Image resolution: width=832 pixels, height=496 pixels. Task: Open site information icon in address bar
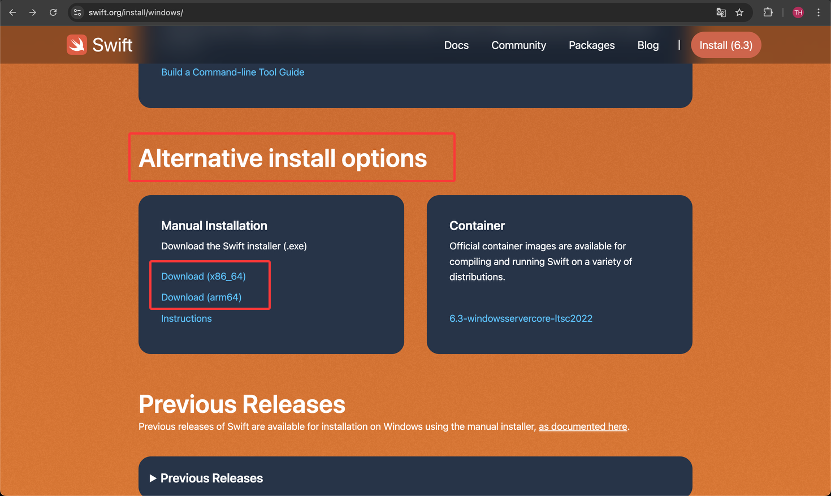coord(77,12)
